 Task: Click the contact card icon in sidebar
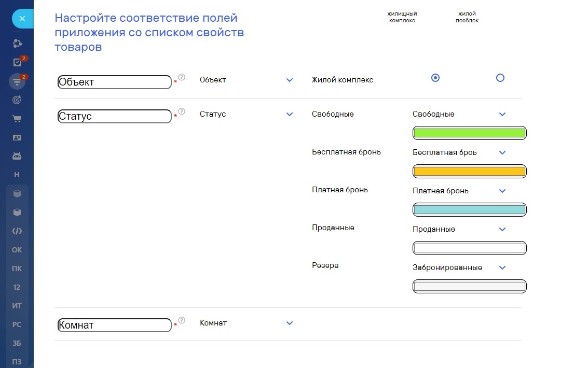point(17,137)
